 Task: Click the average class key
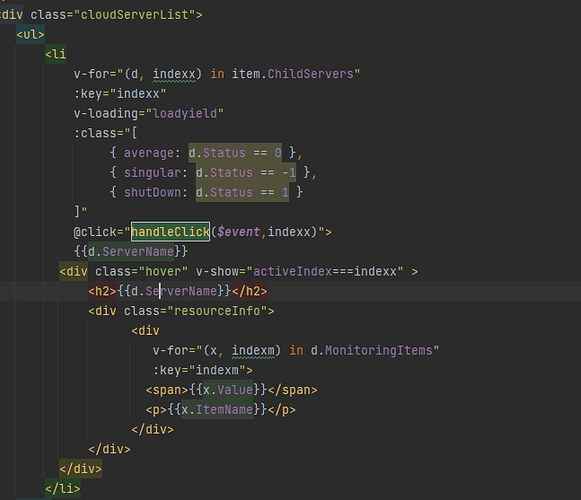[149, 153]
